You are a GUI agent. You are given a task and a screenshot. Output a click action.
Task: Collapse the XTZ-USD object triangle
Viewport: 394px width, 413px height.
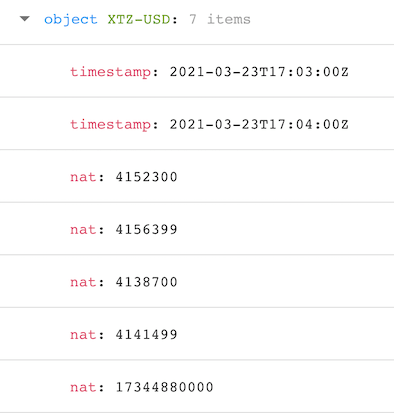25,19
